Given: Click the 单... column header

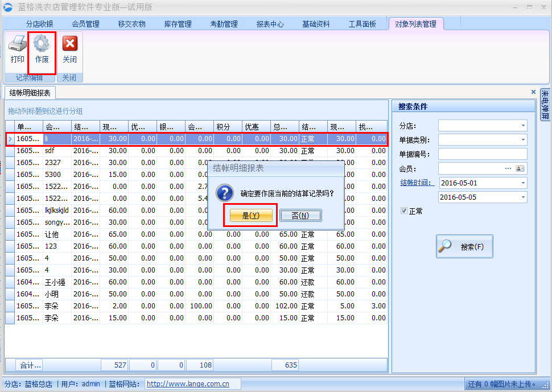Looking at the screenshot, I should pos(28,127).
